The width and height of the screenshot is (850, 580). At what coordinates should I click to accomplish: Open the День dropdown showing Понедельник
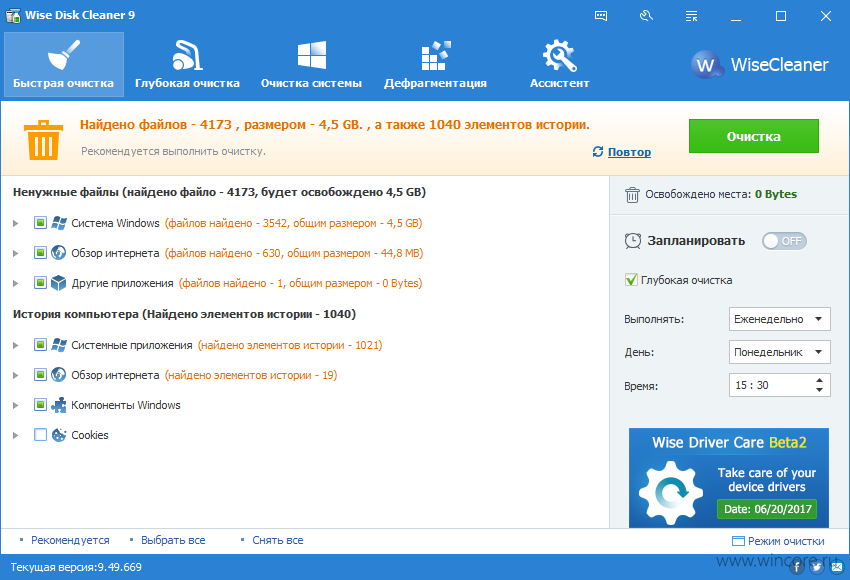coord(780,352)
